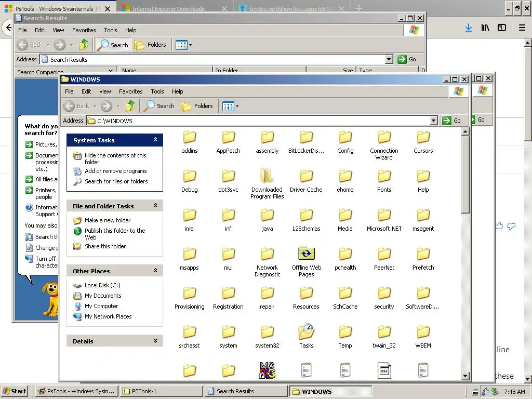Open the Firefox library icon
Screen dimensions: 532x399
pyautogui.click(x=485, y=28)
